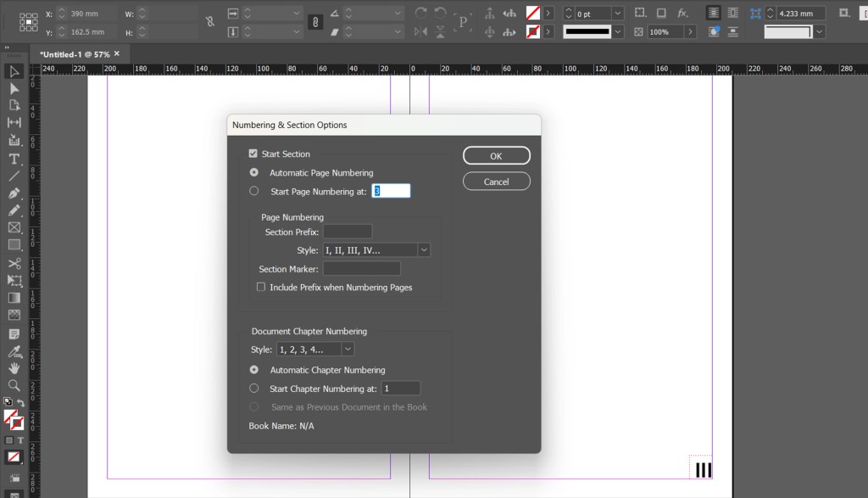Viewport: 868px width, 498px height.
Task: Swap fill and stroke arrow
Action: tap(21, 403)
